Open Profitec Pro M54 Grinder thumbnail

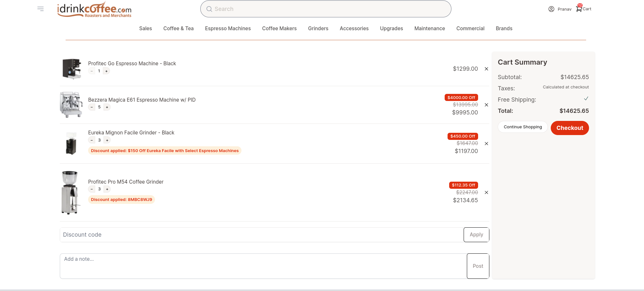pos(70,192)
